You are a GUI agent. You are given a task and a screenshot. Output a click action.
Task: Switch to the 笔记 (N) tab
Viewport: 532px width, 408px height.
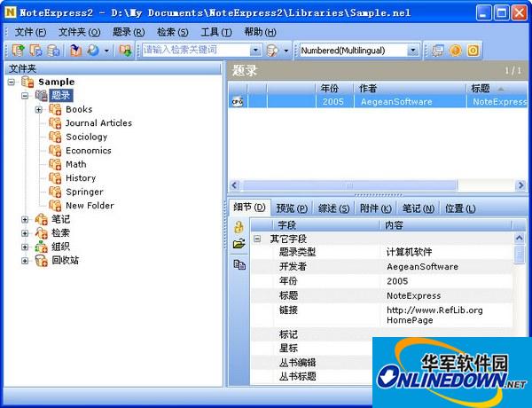tap(418, 208)
